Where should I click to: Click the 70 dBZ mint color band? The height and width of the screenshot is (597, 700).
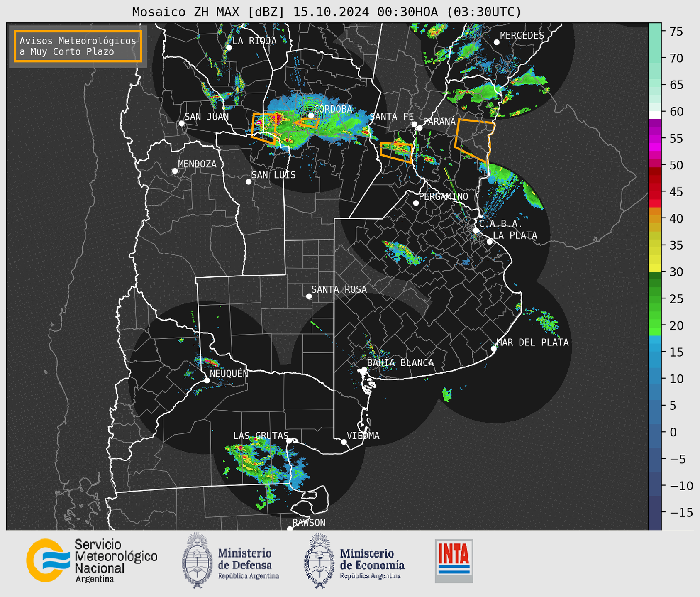pos(655,58)
